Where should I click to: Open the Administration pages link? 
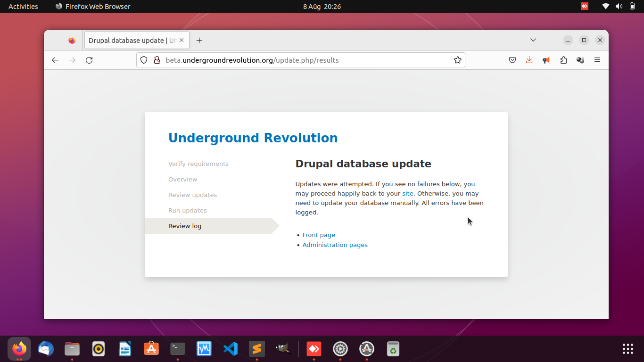335,245
